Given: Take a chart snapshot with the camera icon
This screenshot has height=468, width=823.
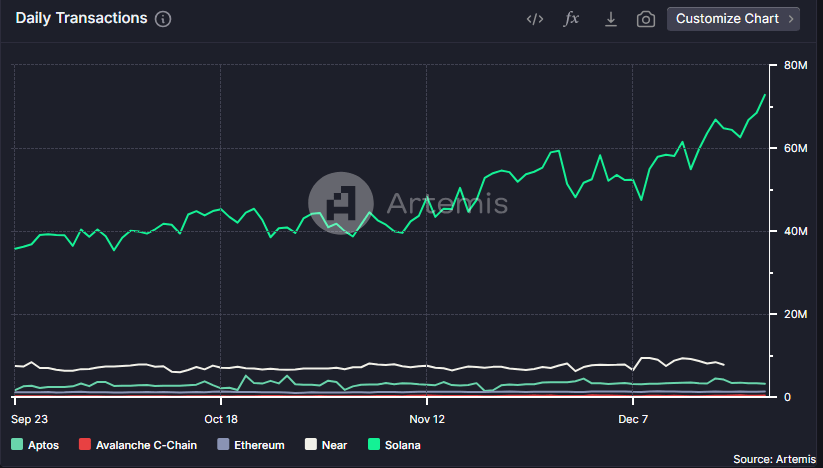Looking at the screenshot, I should (646, 19).
